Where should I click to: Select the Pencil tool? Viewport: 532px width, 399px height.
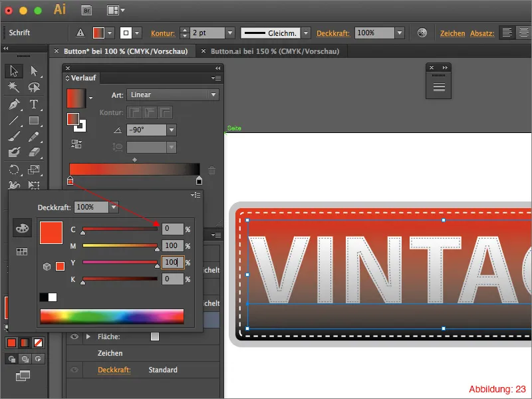coord(34,136)
